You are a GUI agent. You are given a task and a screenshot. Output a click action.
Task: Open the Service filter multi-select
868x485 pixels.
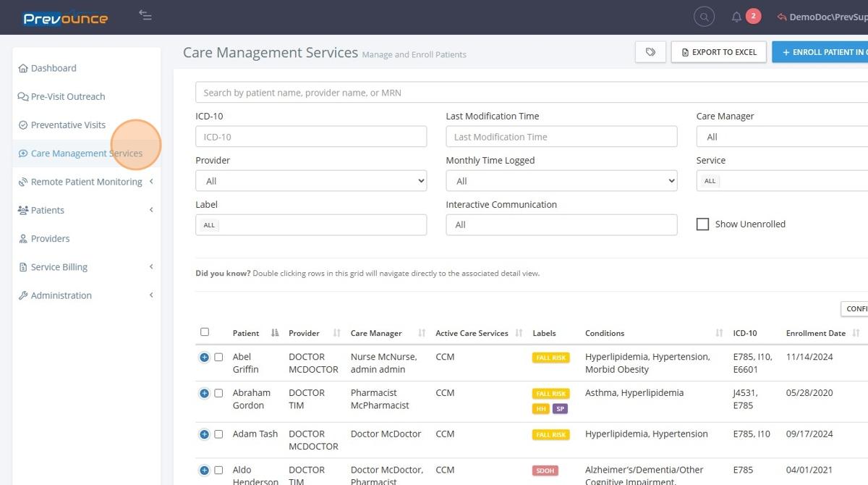coord(782,181)
